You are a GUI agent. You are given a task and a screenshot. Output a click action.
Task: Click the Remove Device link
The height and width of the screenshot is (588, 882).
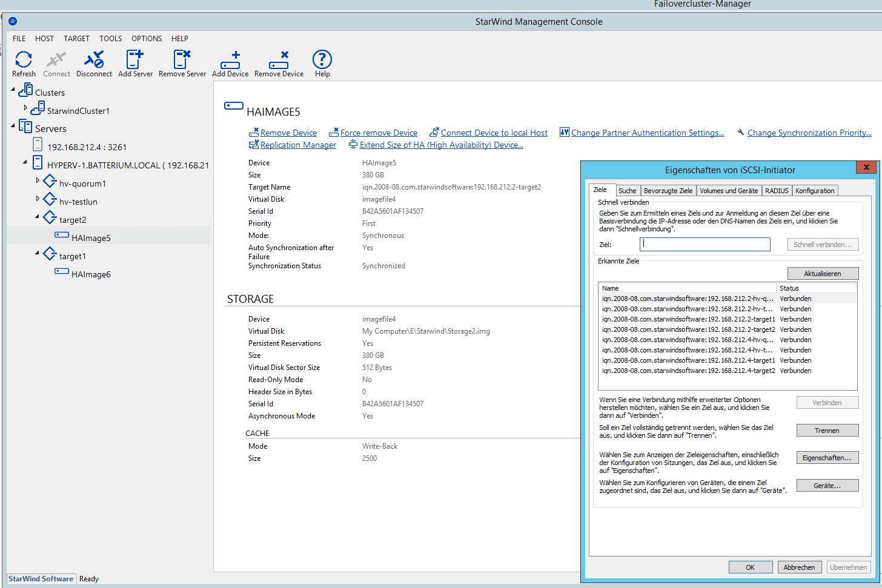[288, 133]
